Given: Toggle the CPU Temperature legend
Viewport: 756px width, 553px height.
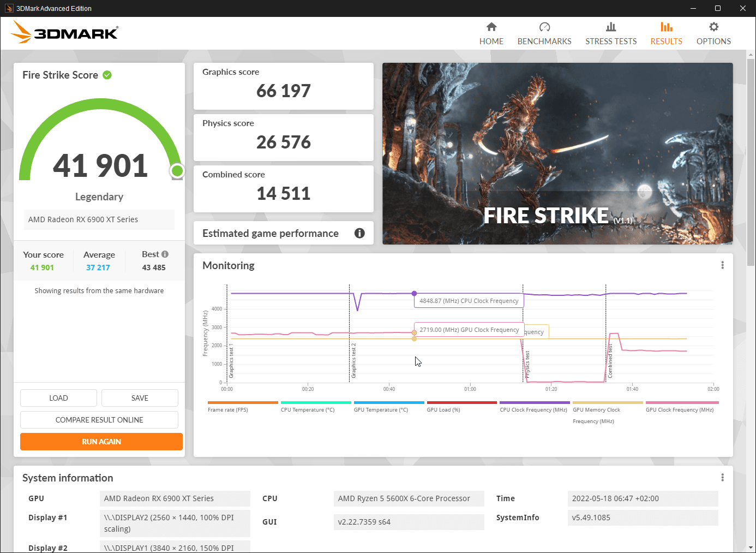Looking at the screenshot, I should pyautogui.click(x=316, y=407).
